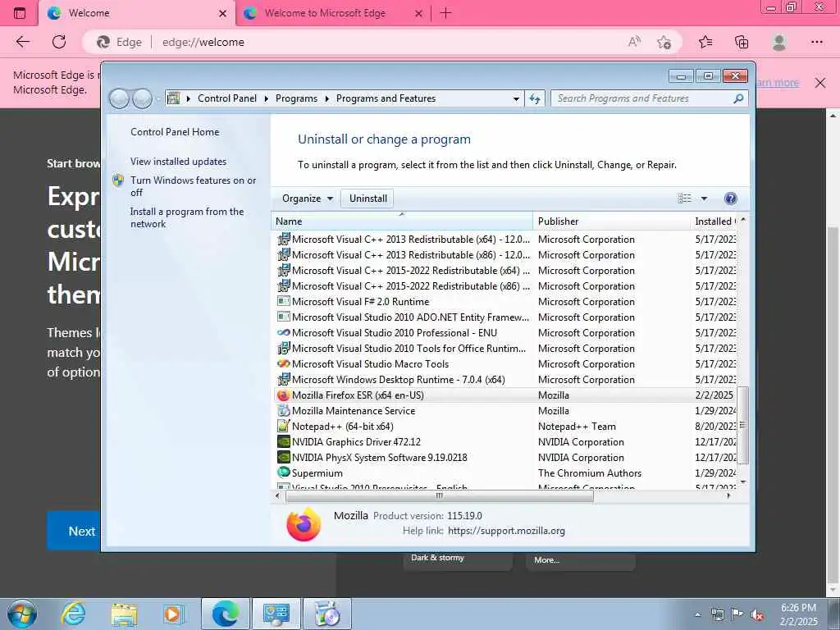The image size is (840, 630).
Task: Select Control Panel breadcrumb item
Action: (227, 98)
